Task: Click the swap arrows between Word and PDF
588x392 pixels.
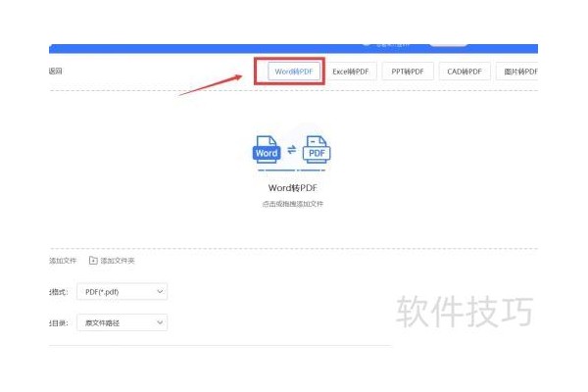Action: click(x=291, y=150)
